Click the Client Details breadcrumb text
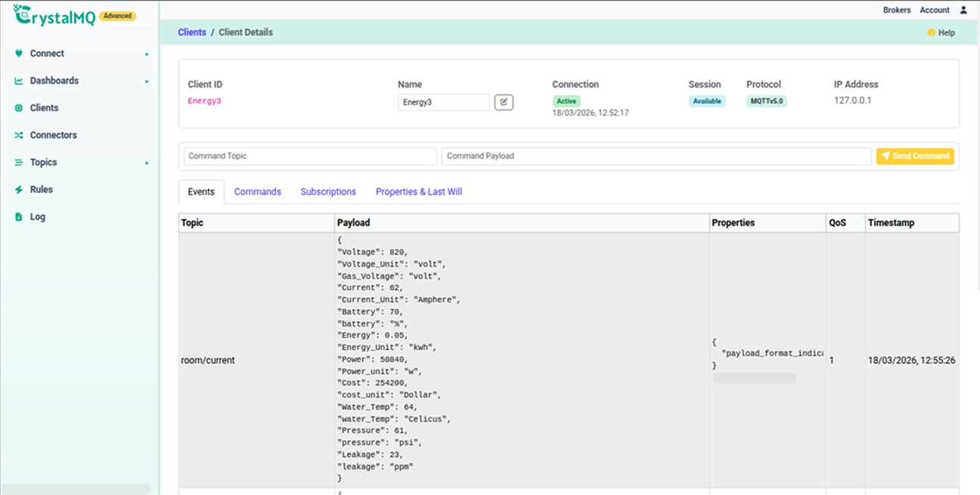 coord(246,32)
